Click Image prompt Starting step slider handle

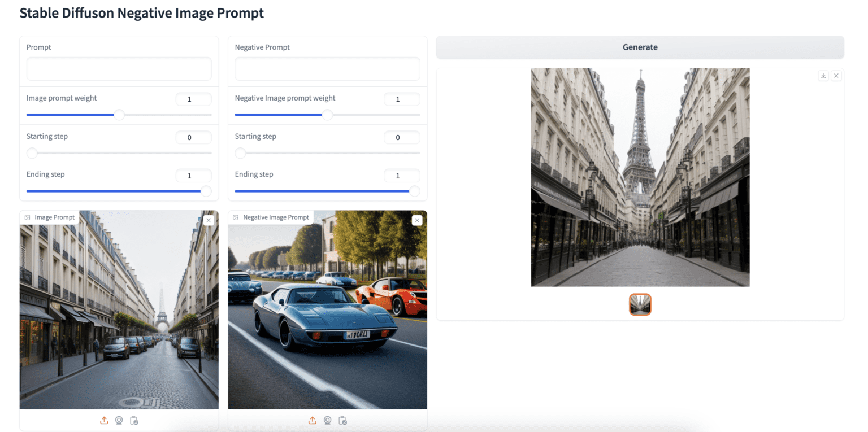point(32,153)
